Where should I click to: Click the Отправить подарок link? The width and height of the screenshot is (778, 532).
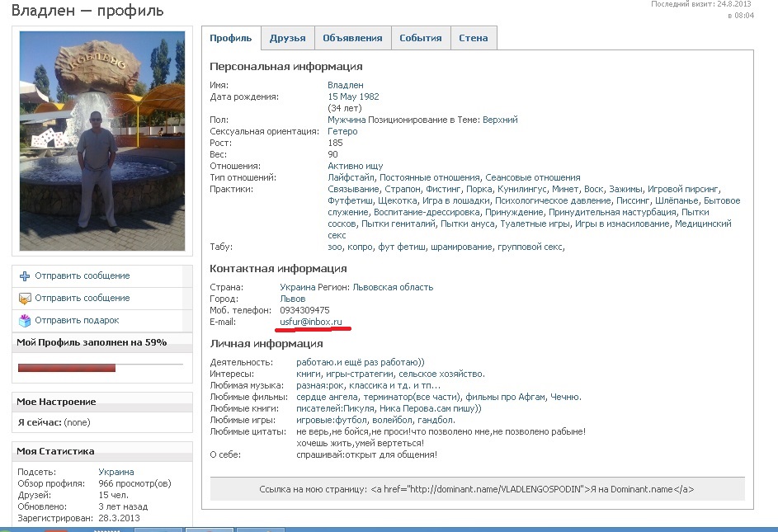pyautogui.click(x=77, y=320)
